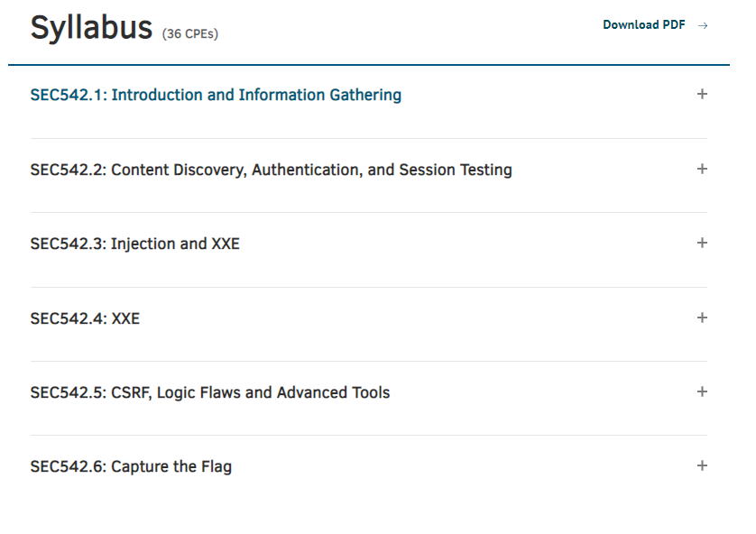Open SEC542.2 Content Discovery section title
Image resolution: width=756 pixels, height=534 pixels.
(x=271, y=170)
